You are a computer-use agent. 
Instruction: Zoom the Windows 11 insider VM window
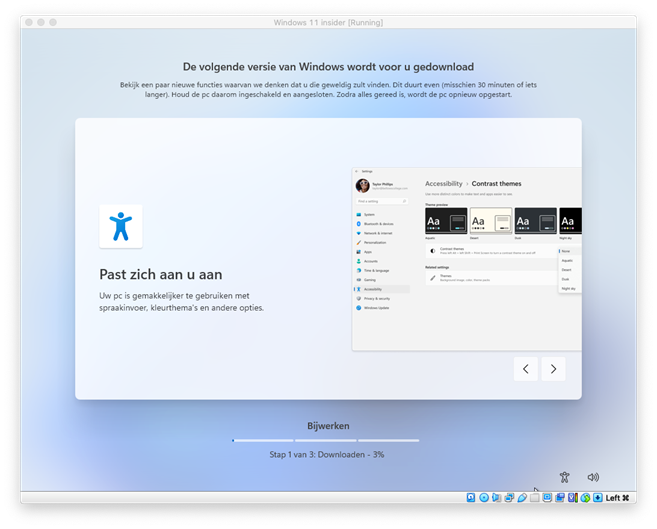pyautogui.click(x=53, y=22)
